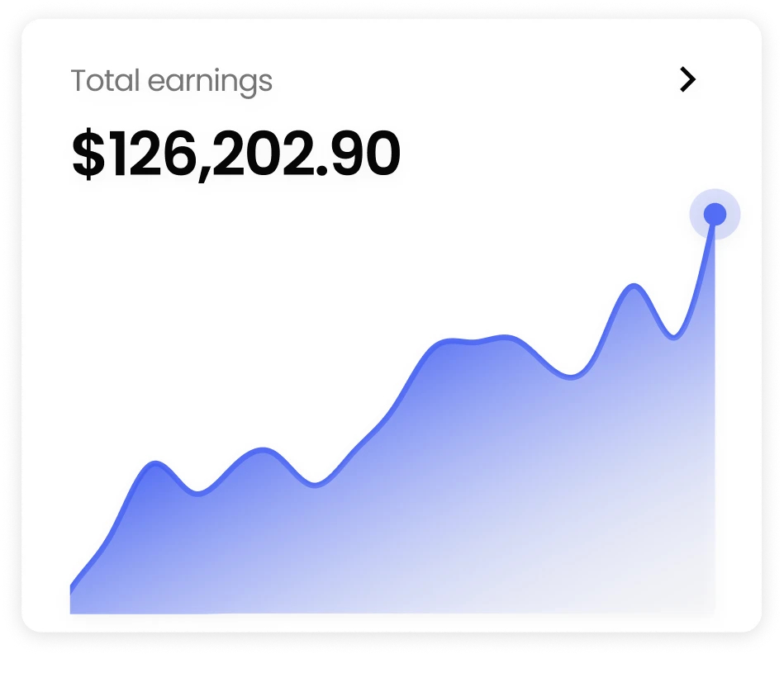Click the second valley before the long rise
This screenshot has width=784, height=673.
(x=314, y=485)
